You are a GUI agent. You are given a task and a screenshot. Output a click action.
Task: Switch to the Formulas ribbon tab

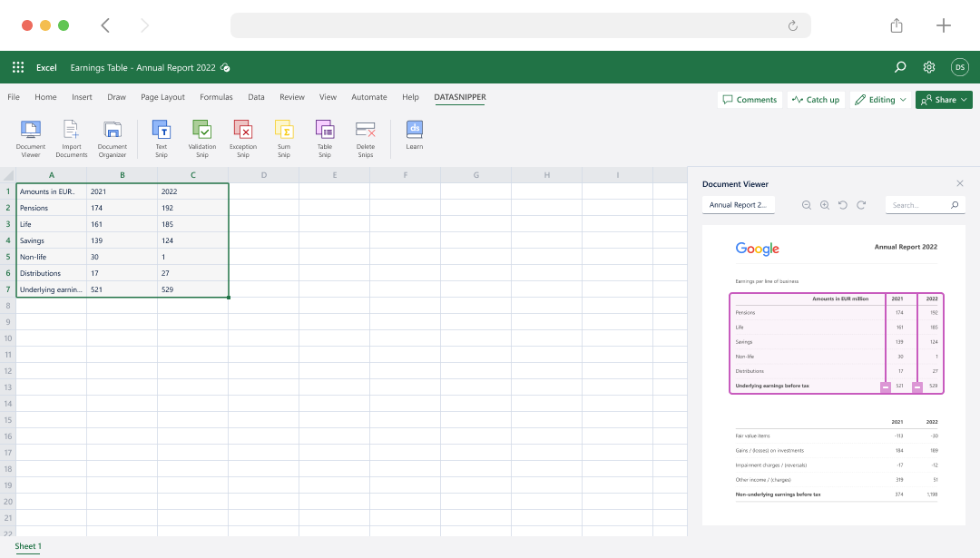tap(216, 97)
